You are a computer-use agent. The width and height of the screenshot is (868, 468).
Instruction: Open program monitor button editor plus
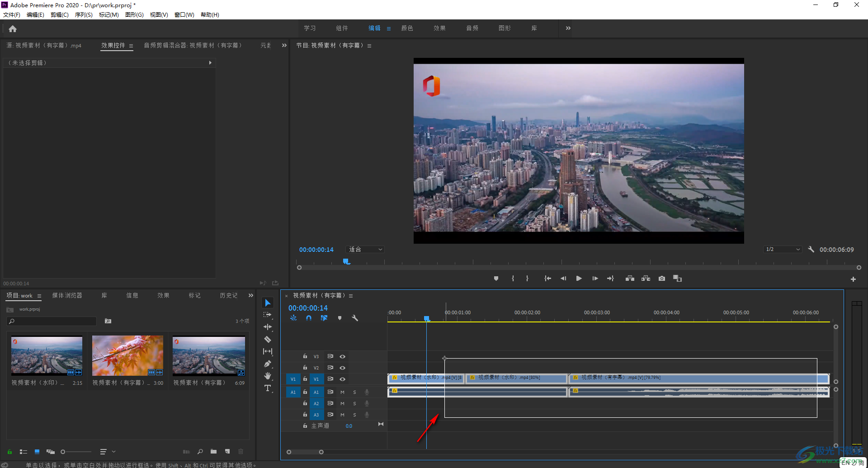[853, 279]
